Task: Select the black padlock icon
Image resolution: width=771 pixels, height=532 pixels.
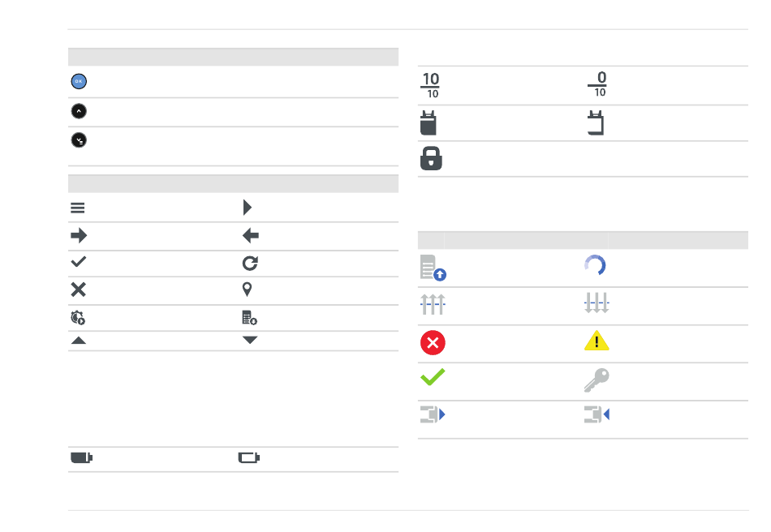Action: click(x=431, y=158)
